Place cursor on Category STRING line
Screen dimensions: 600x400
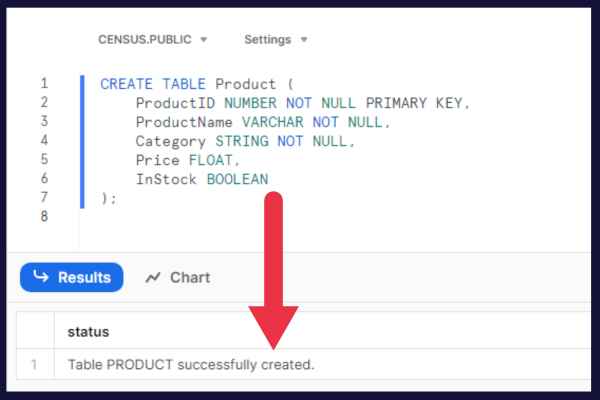[x=245, y=141]
